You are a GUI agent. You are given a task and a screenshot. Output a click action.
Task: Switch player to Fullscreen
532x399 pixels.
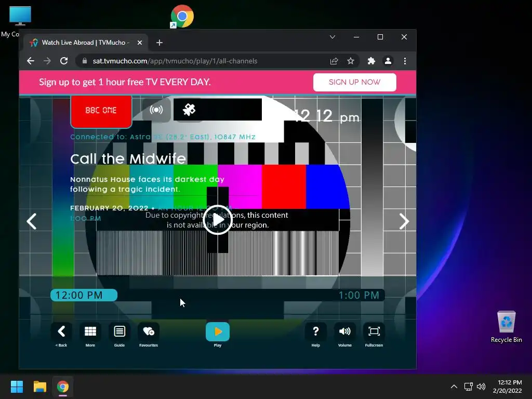(374, 331)
